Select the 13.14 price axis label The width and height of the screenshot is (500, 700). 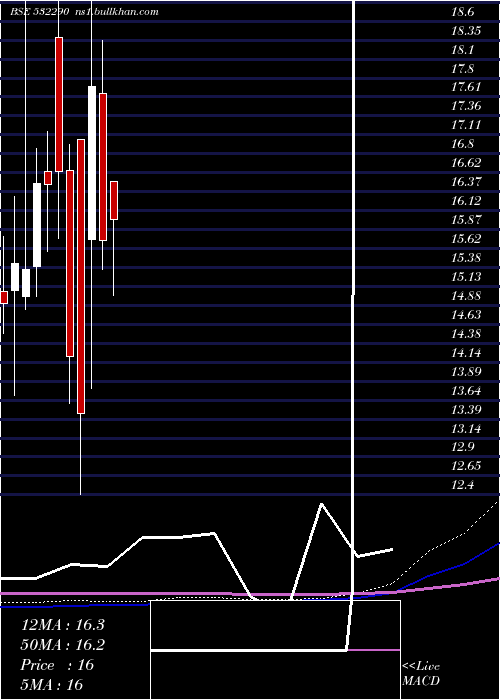point(466,429)
